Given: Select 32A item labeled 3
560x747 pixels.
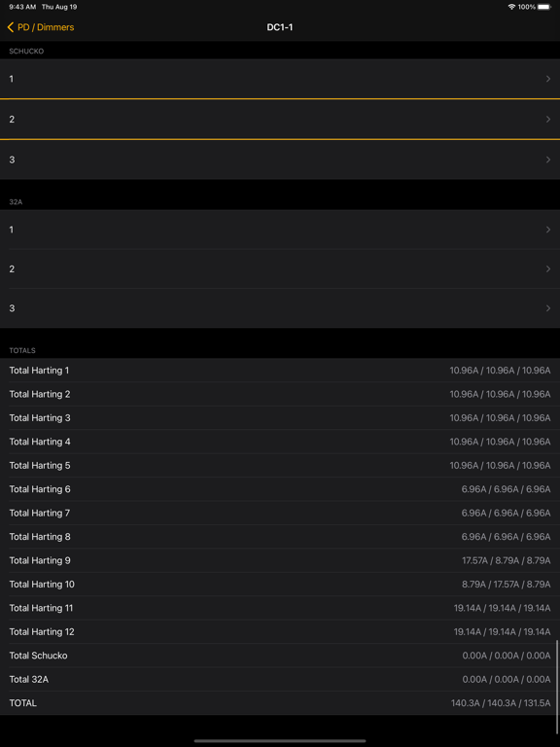Looking at the screenshot, I should click(280, 308).
